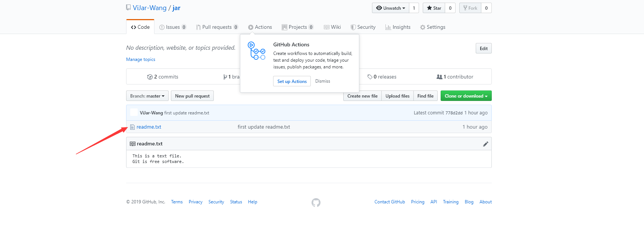Go to the Settings tab
Image resolution: width=644 pixels, height=240 pixels.
pos(432,27)
